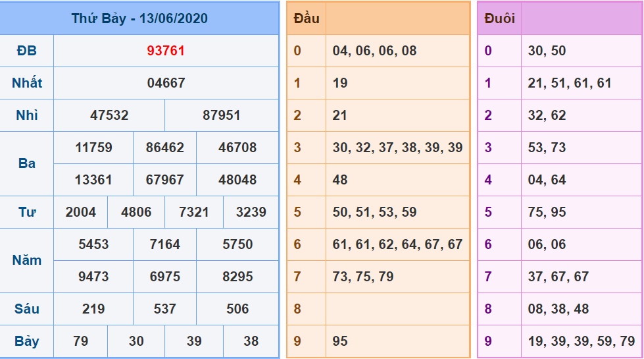The height and width of the screenshot is (359, 644).
Task: Click the ĐB row label
Action: (27, 51)
